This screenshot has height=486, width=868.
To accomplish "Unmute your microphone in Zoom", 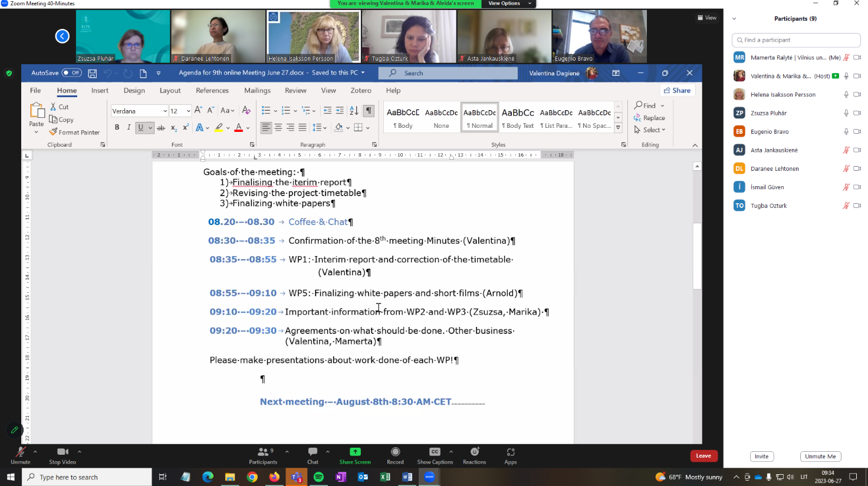I will tap(21, 452).
